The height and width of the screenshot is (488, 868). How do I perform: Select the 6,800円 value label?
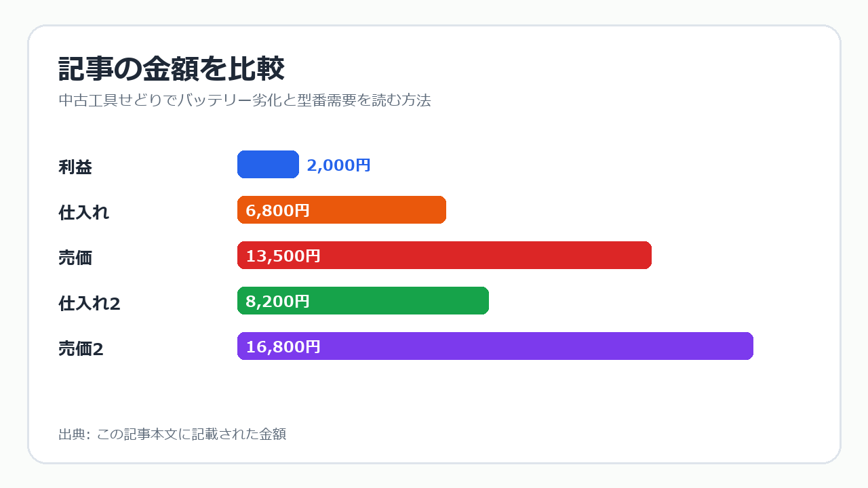(x=277, y=211)
